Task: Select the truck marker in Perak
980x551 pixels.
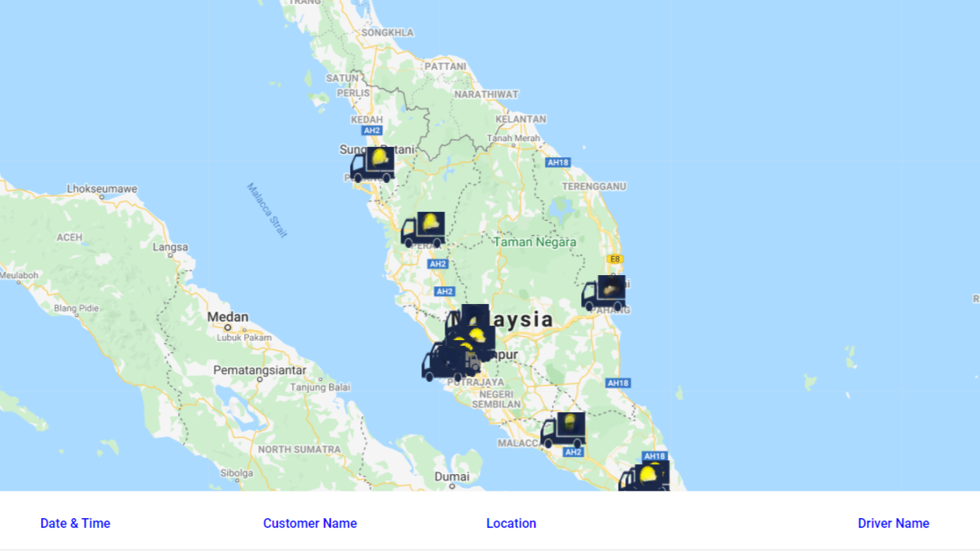Action: click(x=423, y=230)
